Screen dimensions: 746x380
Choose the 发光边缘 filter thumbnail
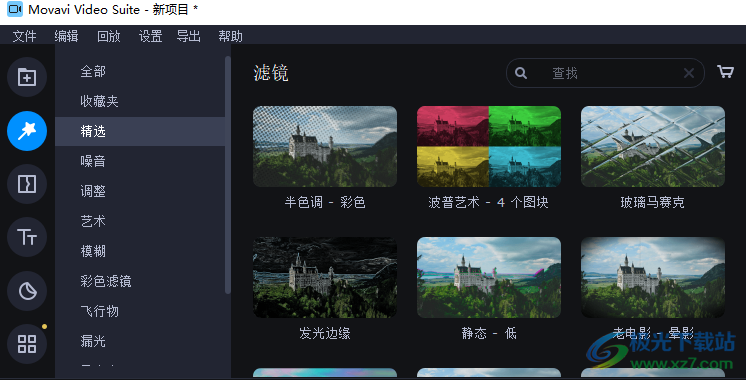[x=325, y=277]
